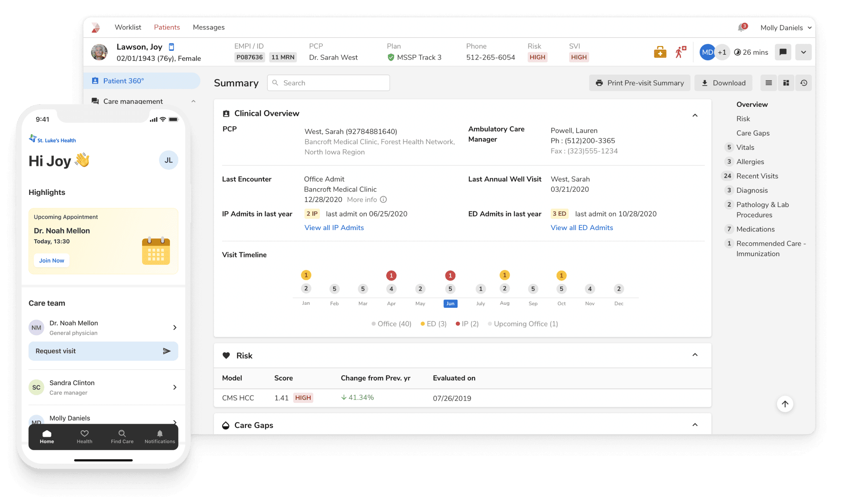Tap Health heart icon on phone

coord(84,437)
